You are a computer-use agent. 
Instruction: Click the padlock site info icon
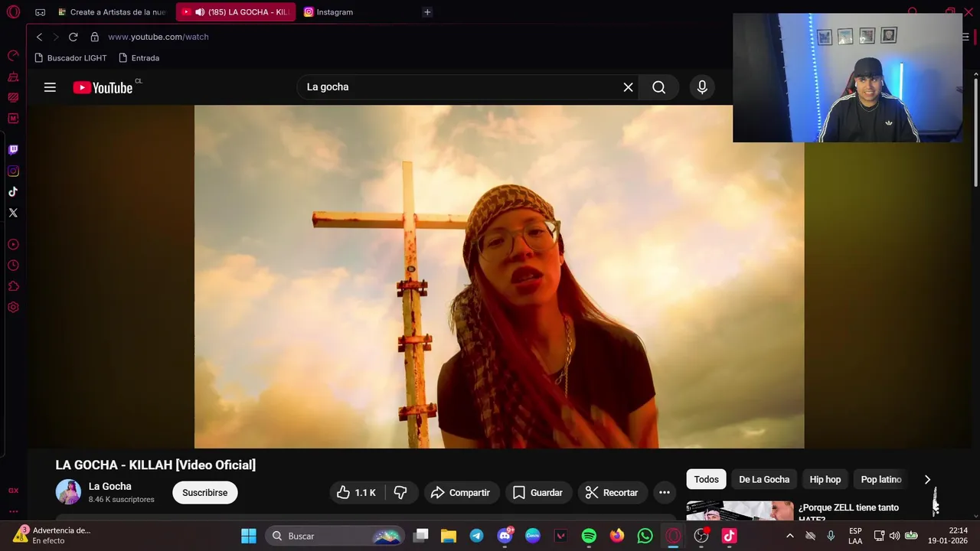[x=95, y=37]
